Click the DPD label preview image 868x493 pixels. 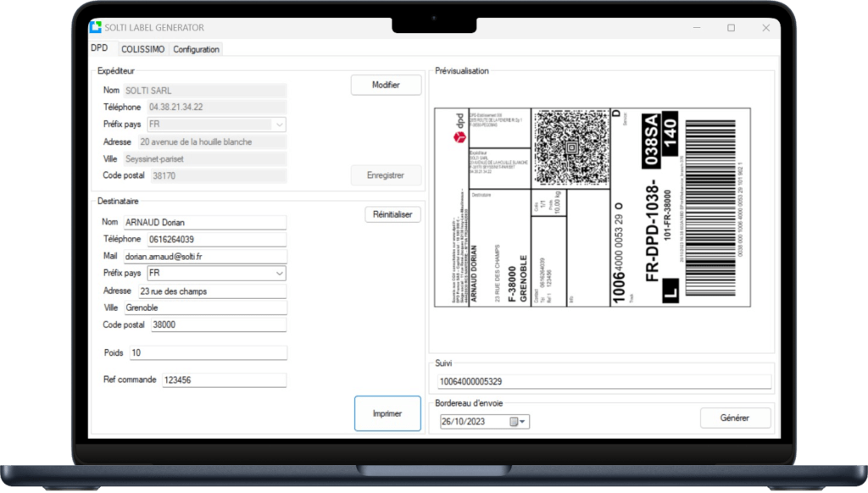(x=592, y=207)
